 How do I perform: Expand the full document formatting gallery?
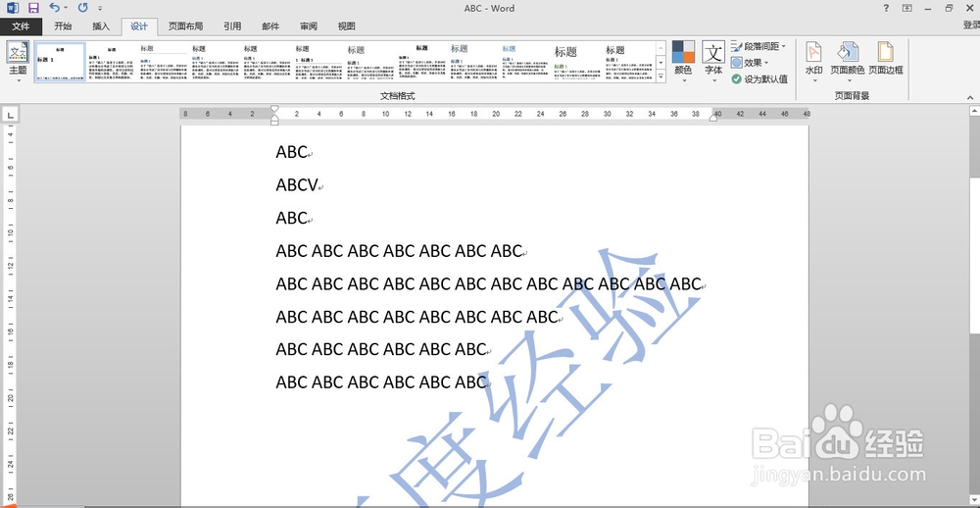661,76
